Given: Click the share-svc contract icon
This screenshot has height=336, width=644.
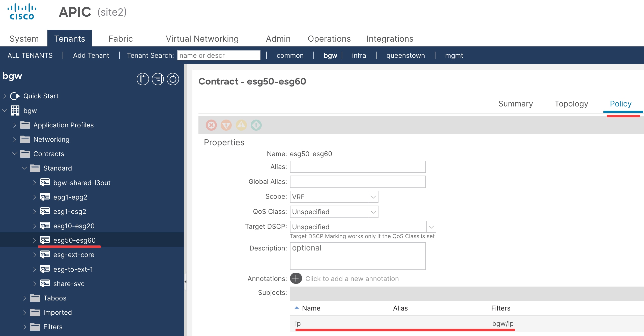Looking at the screenshot, I should click(x=45, y=284).
